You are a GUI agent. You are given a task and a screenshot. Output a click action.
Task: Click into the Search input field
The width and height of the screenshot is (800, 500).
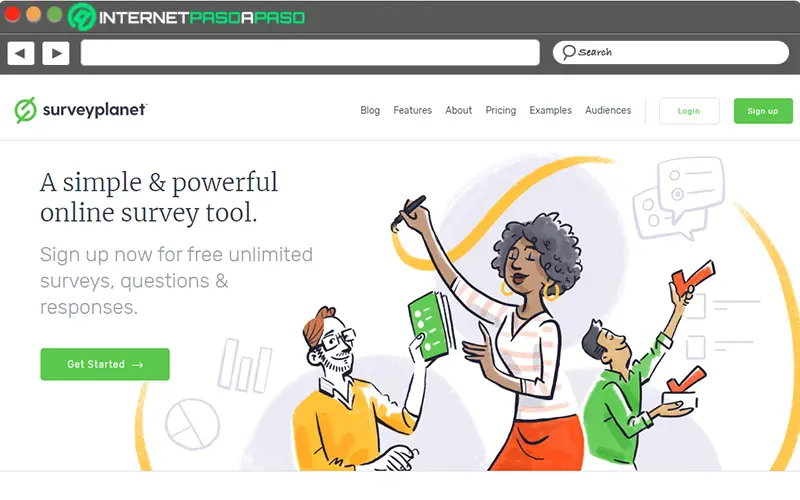coord(671,53)
